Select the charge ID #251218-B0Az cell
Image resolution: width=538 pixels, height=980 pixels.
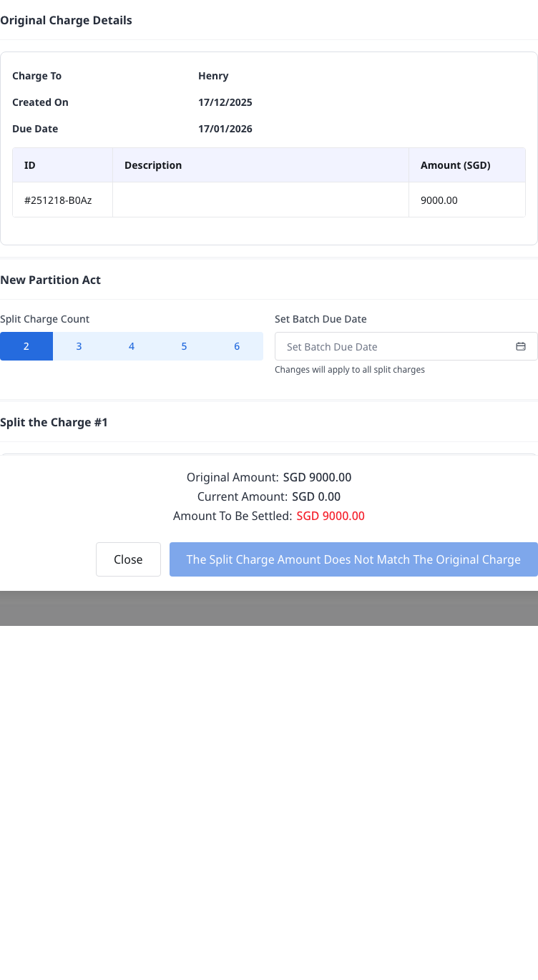pyautogui.click(x=63, y=200)
